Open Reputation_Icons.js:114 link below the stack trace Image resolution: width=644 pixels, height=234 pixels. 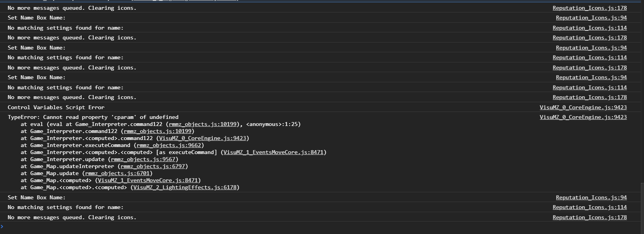[590, 207]
